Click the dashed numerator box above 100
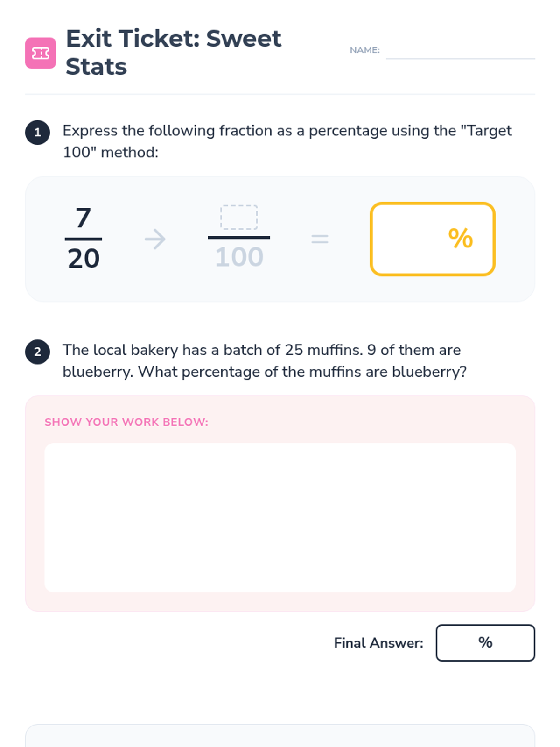This screenshot has height=747, width=560. coord(239,217)
